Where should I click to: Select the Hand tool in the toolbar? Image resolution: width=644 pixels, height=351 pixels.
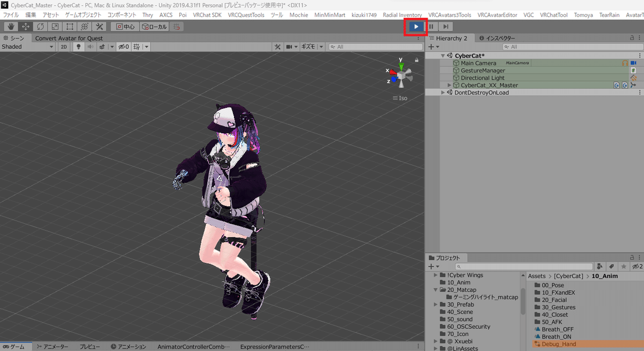[x=11, y=26]
